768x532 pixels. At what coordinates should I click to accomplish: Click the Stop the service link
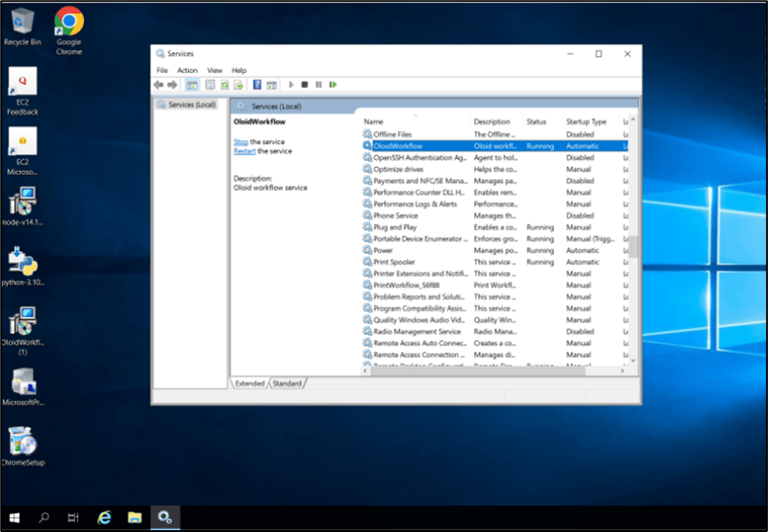(x=240, y=142)
